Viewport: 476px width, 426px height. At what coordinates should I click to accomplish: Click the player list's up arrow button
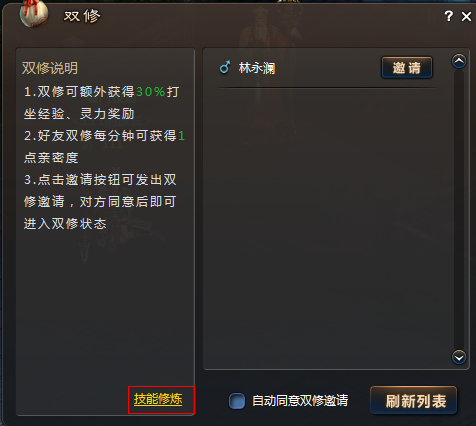tap(459, 61)
